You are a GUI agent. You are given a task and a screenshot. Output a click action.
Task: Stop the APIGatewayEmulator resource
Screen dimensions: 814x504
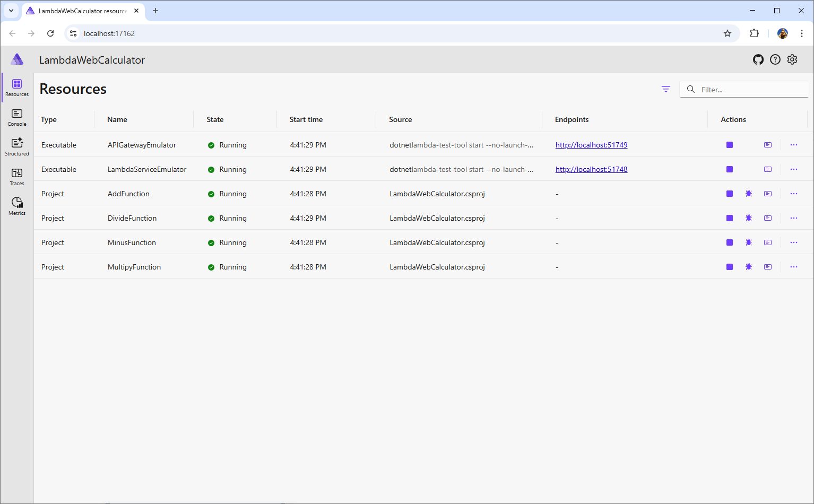pyautogui.click(x=730, y=145)
